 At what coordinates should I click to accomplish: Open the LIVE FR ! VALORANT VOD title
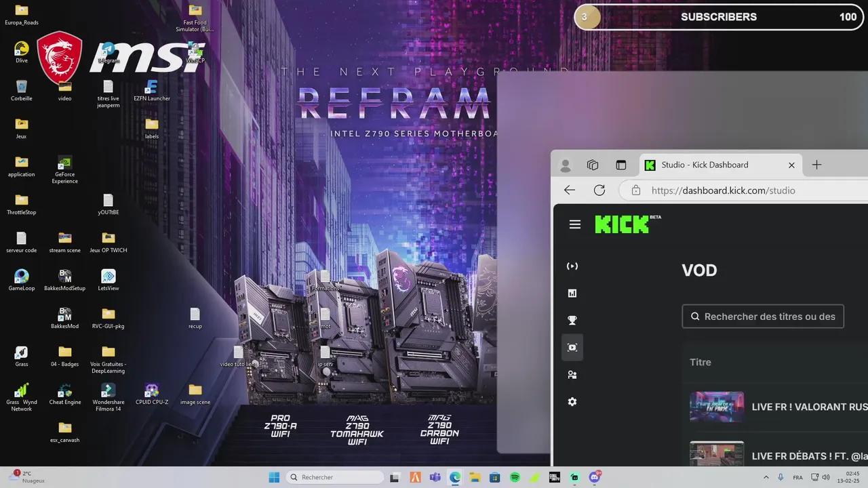point(808,407)
